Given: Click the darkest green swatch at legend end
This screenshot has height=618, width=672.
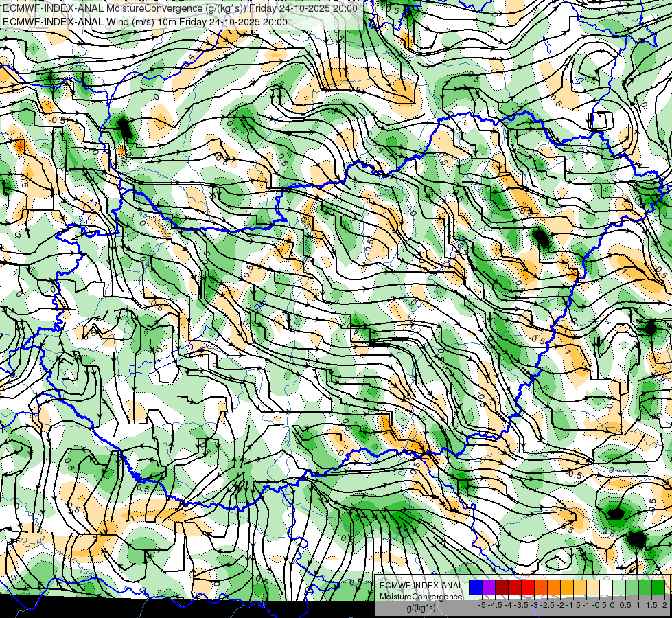Looking at the screenshot, I should [658, 588].
